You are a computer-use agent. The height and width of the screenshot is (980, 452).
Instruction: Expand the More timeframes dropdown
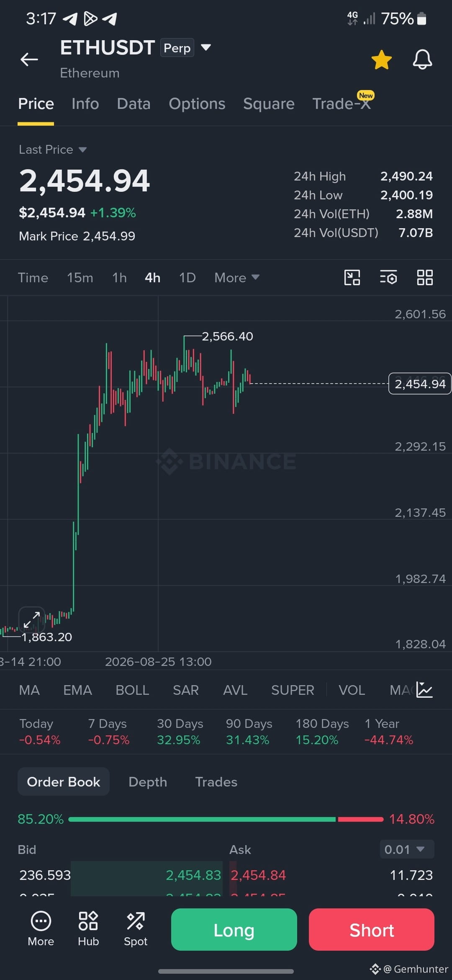(237, 278)
